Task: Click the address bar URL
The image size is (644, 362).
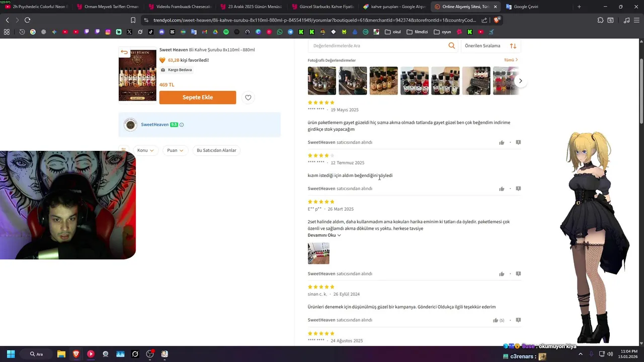Action: [314, 20]
